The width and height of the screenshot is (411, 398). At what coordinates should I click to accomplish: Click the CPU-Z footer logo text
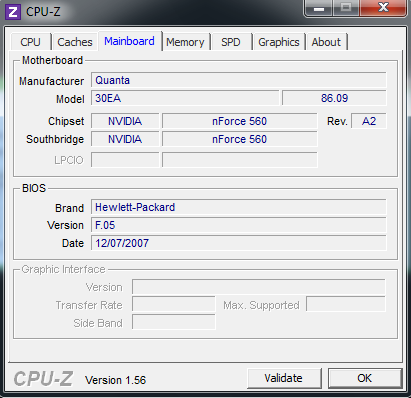point(43,379)
